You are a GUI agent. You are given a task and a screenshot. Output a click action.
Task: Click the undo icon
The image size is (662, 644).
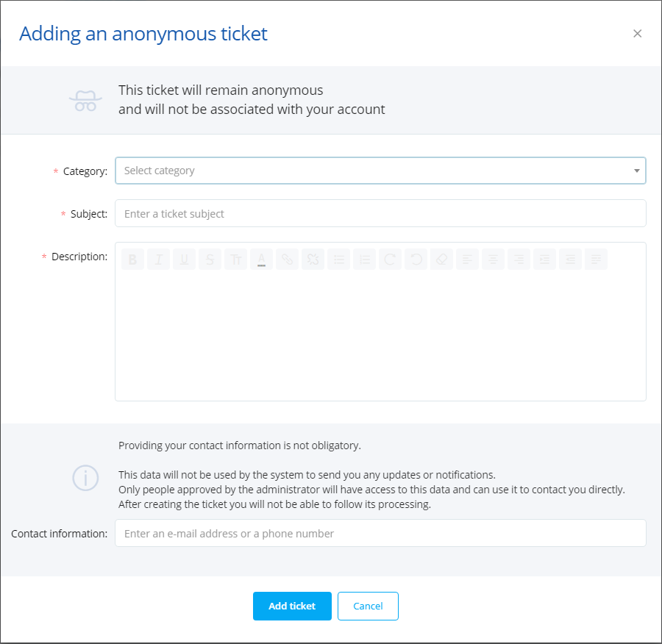point(416,259)
